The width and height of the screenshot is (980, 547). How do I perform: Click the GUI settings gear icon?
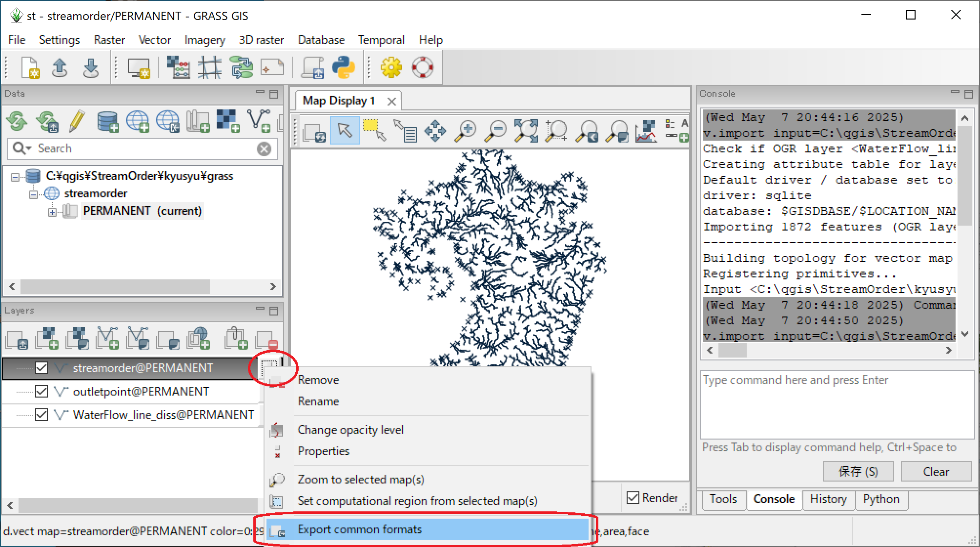click(391, 67)
